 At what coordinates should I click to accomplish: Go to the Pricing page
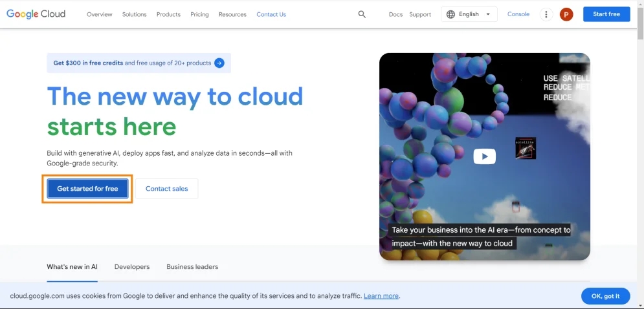[199, 14]
